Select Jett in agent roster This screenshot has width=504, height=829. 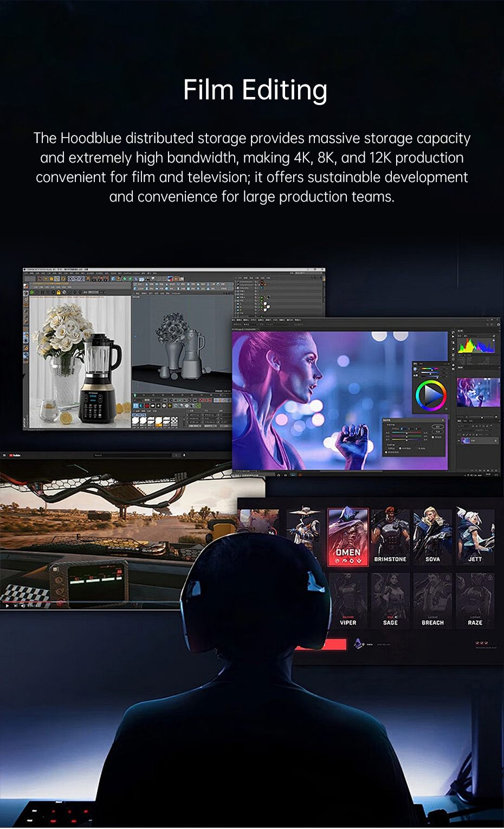(475, 536)
